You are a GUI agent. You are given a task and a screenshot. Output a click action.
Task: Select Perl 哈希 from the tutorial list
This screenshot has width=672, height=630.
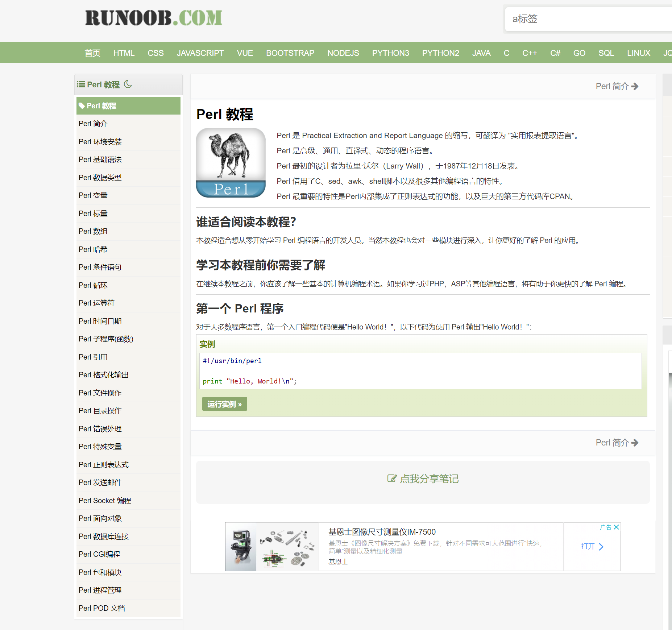(x=93, y=249)
